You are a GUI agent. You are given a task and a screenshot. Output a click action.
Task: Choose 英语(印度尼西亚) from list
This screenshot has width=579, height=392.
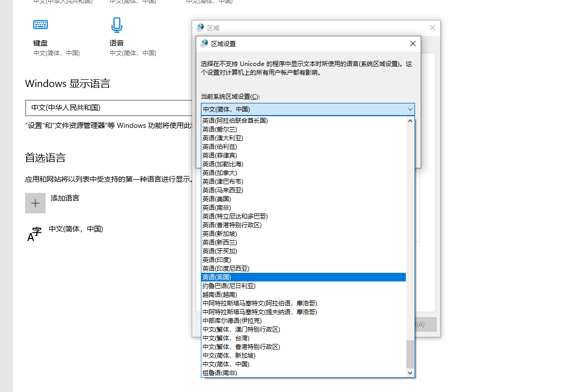click(x=303, y=269)
